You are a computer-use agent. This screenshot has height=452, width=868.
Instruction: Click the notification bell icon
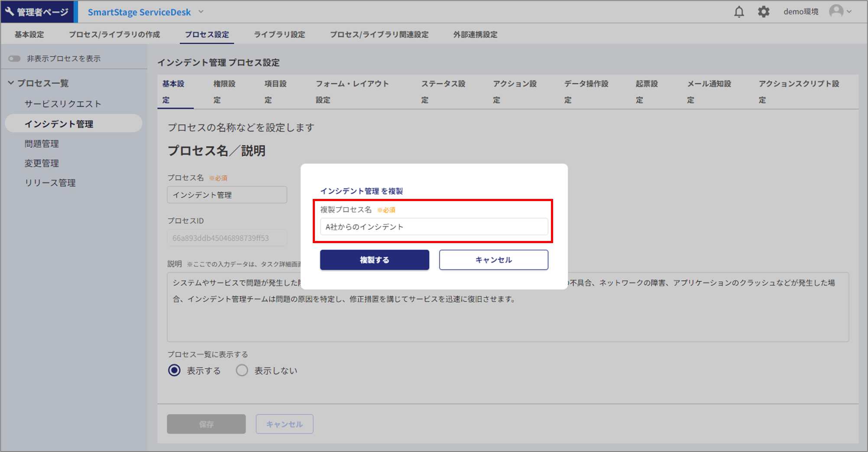[x=739, y=12]
